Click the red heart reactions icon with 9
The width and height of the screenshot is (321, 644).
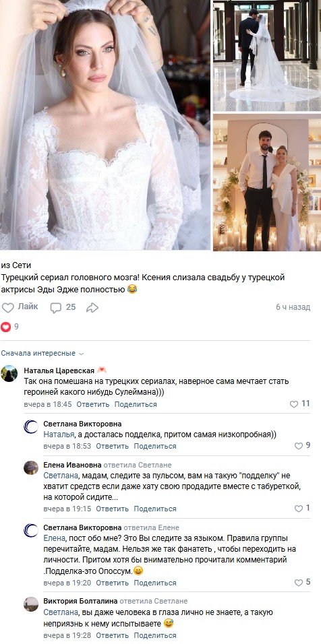coord(5,327)
